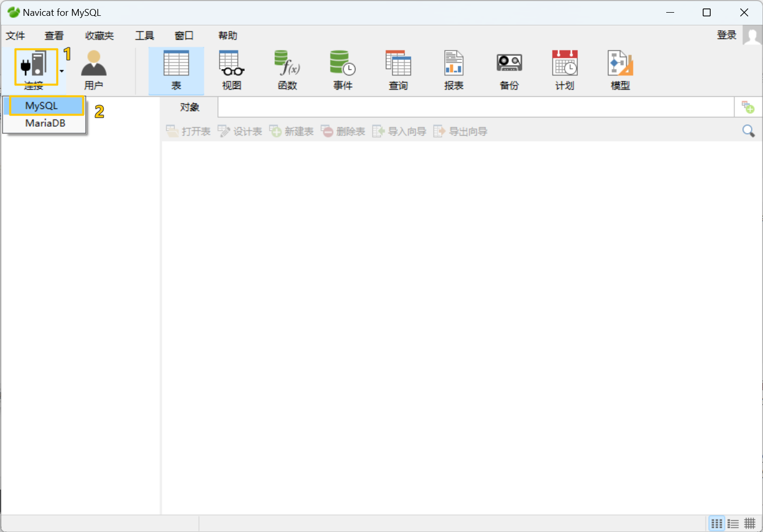This screenshot has height=532, width=763.
Task: Click the 登录 (Login) link
Action: coord(727,35)
